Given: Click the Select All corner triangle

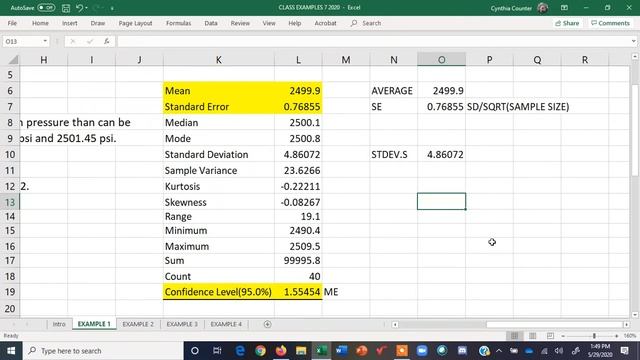Looking at the screenshot, I should pyautogui.click(x=13, y=60).
